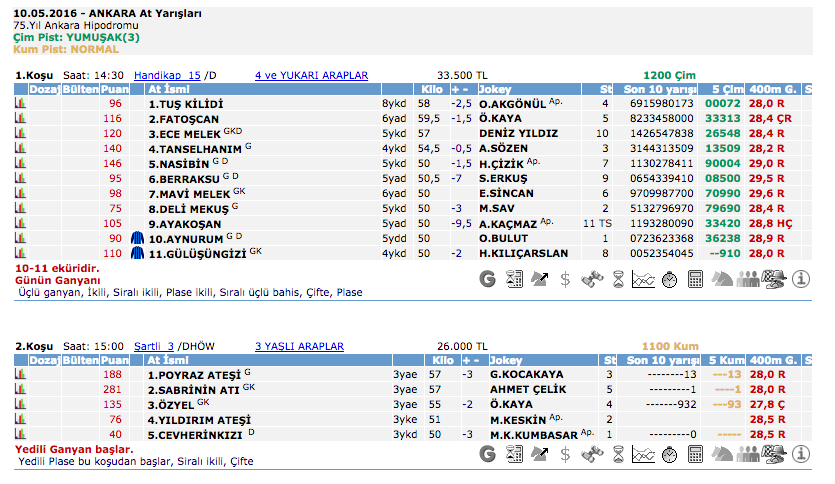Viewport: 835px width, 484px height.
Task: Open the line chart icon in race 2
Action: click(644, 453)
